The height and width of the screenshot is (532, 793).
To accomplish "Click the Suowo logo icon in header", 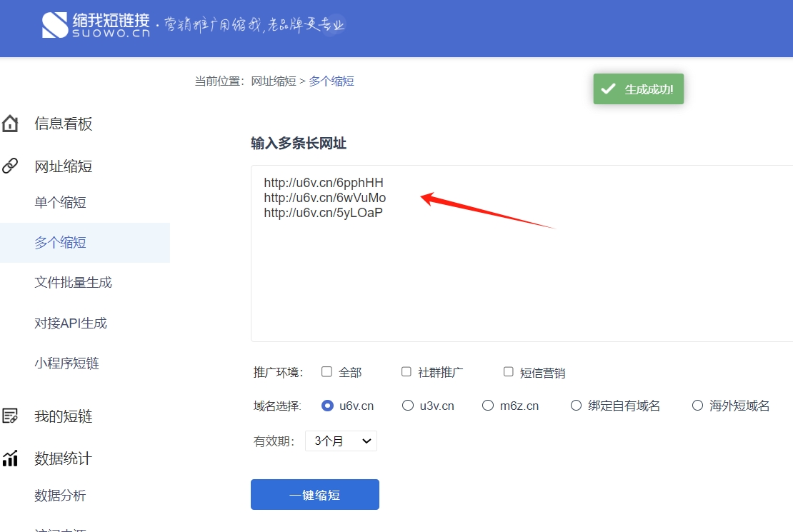I will pyautogui.click(x=55, y=25).
